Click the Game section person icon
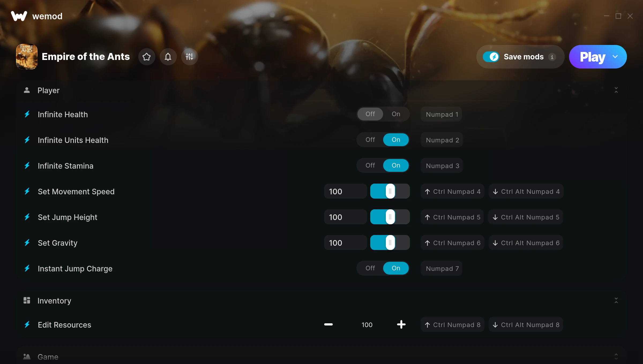 [x=27, y=357]
